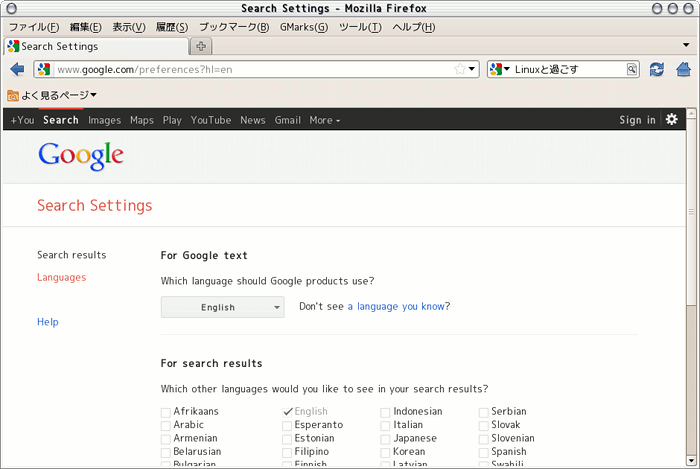Tick the Spanish language checkbox
This screenshot has height=469, width=700.
point(484,452)
